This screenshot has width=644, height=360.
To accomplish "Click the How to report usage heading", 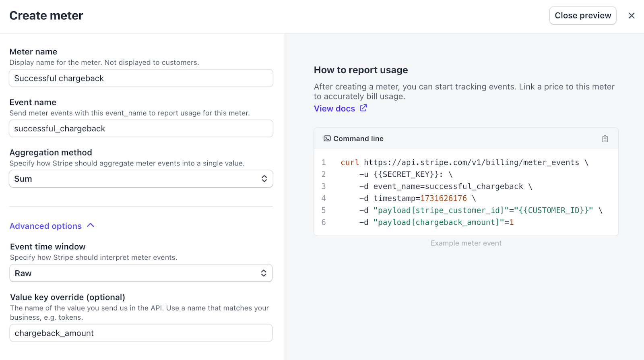I will pyautogui.click(x=361, y=70).
